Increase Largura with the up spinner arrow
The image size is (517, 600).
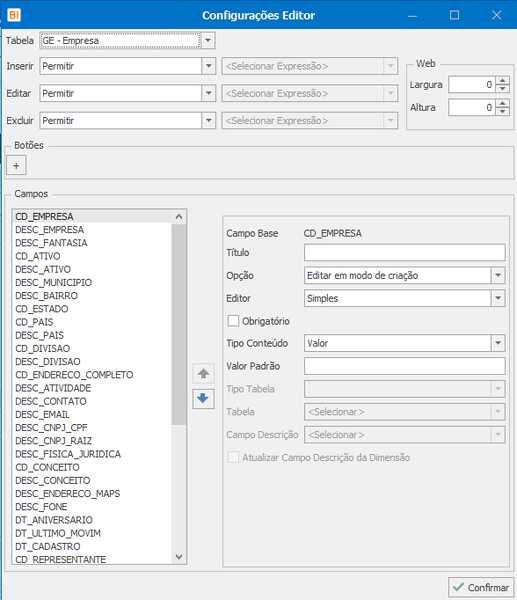click(x=503, y=80)
